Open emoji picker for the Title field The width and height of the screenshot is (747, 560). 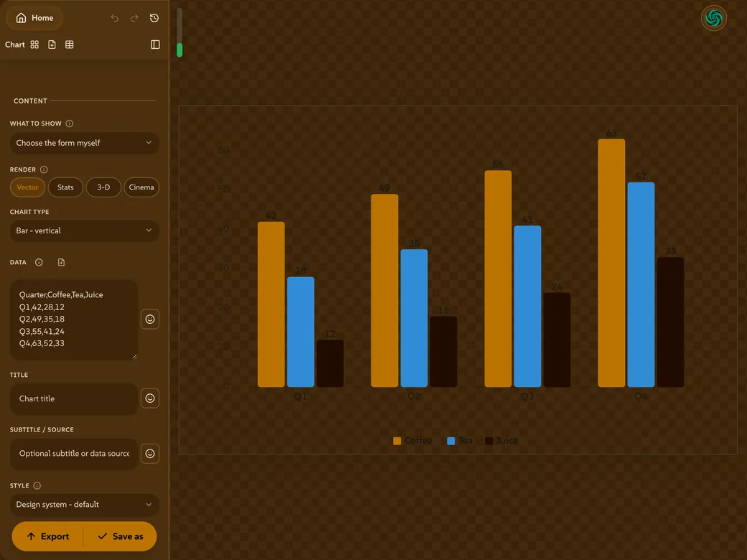tap(150, 398)
